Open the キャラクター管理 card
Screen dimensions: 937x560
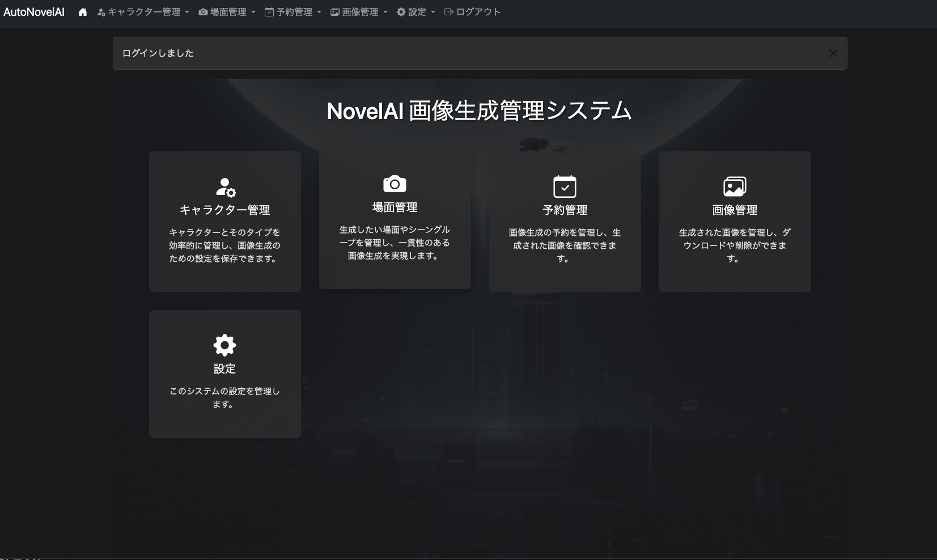pyautogui.click(x=224, y=221)
